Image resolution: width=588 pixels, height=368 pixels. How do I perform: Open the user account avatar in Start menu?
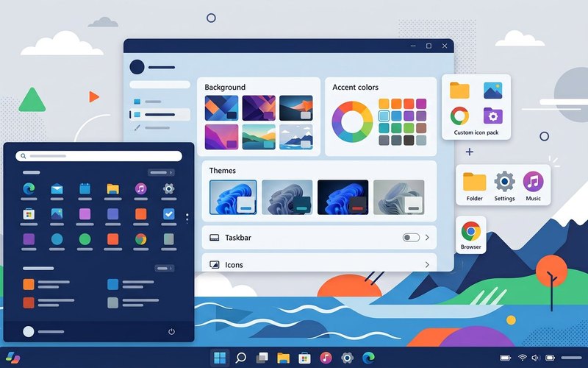[29, 332]
